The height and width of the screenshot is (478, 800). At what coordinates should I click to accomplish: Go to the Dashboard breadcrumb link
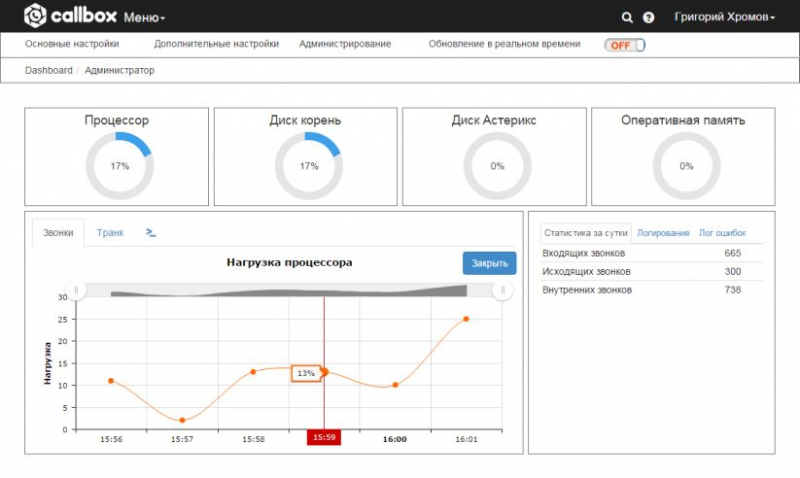(49, 71)
